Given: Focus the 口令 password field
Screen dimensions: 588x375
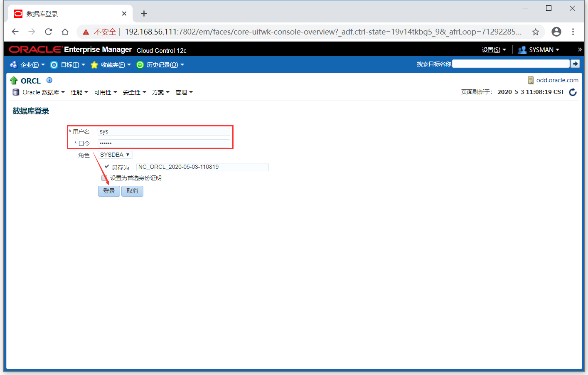Looking at the screenshot, I should point(164,143).
